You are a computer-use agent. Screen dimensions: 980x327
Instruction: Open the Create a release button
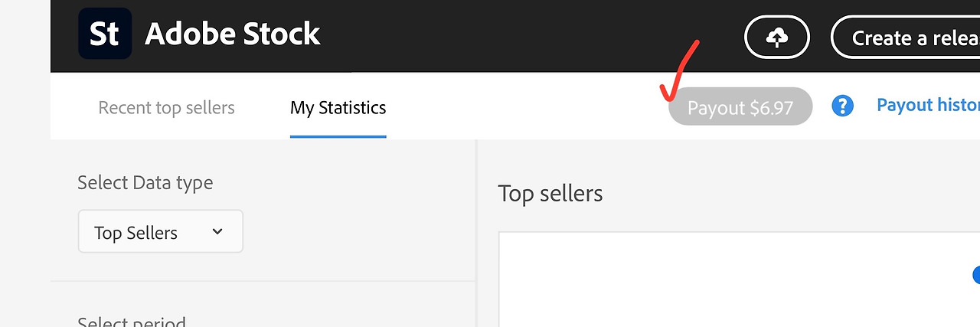(905, 37)
